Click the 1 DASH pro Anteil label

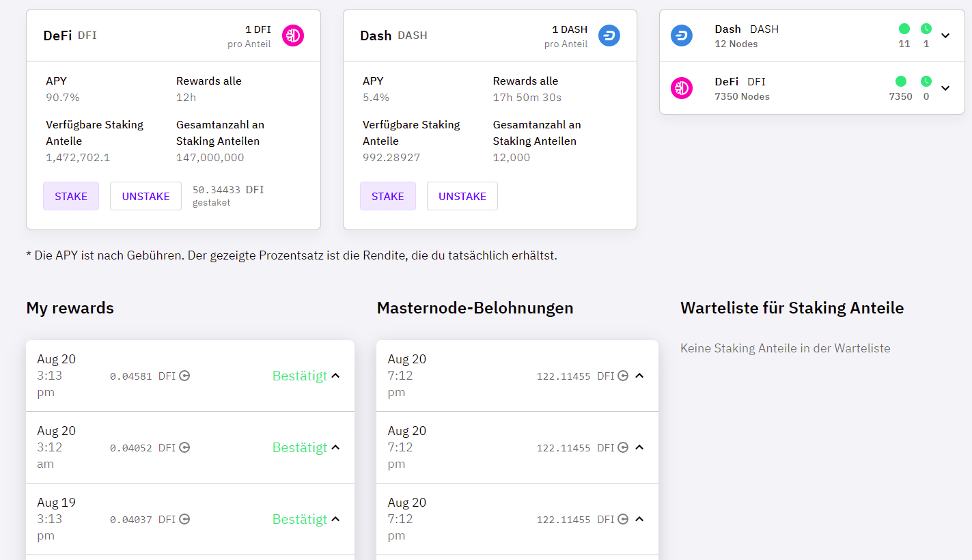point(566,36)
